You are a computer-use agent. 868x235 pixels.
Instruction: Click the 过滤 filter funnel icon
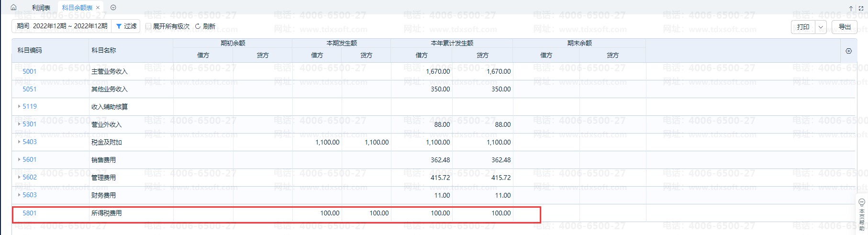(x=119, y=26)
